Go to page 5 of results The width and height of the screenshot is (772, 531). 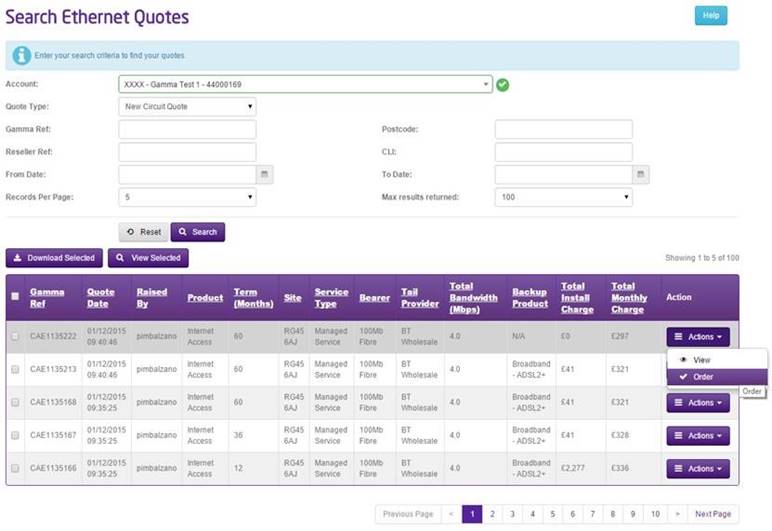point(552,514)
